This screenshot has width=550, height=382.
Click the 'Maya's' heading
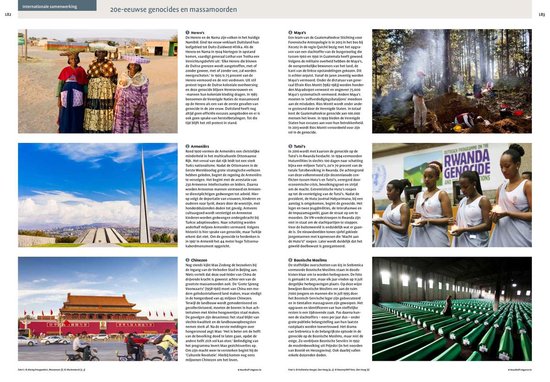300,32
